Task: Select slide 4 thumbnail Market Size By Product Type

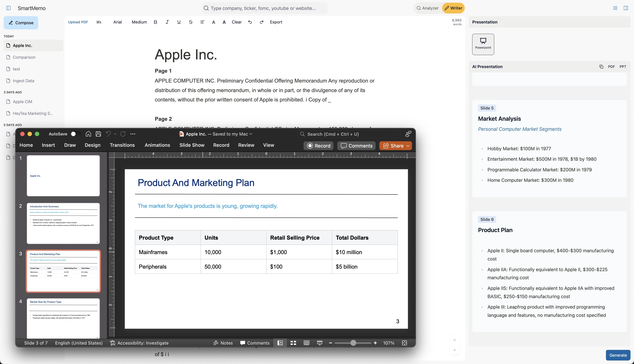Action: [63, 318]
